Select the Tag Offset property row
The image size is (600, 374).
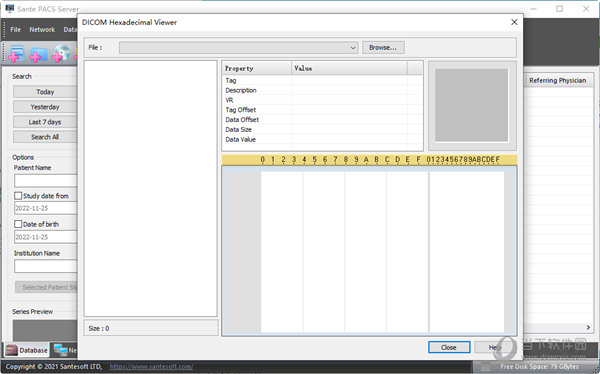(322, 110)
